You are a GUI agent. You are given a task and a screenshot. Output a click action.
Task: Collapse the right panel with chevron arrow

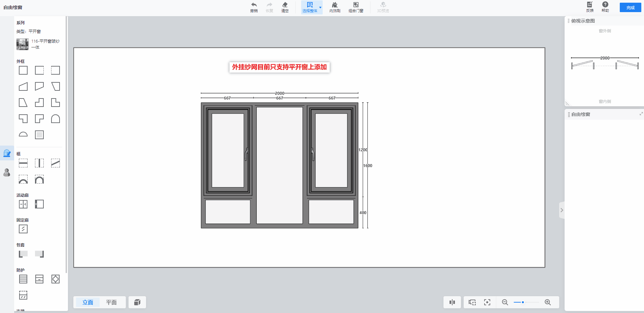pos(562,210)
